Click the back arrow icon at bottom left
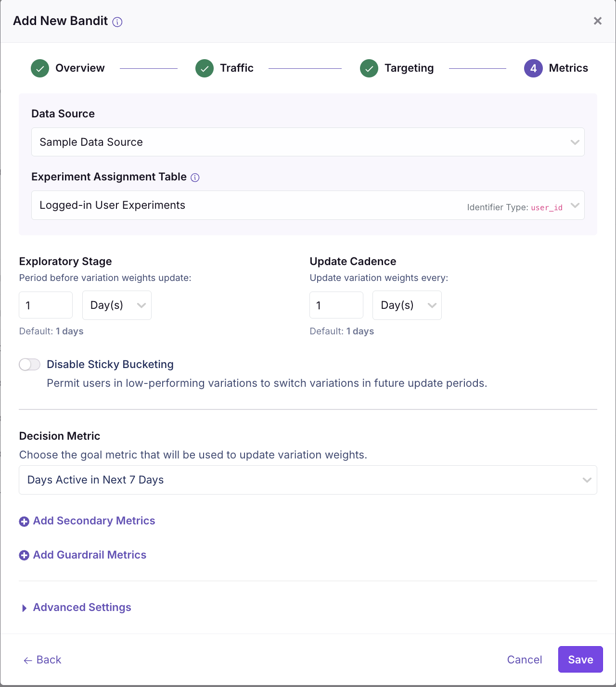Screen dimensions: 616x687 [27, 660]
